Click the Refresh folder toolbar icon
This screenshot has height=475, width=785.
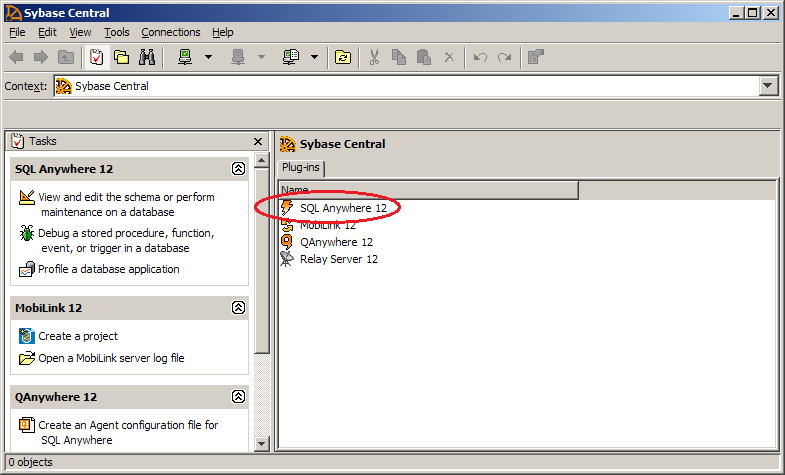(343, 57)
